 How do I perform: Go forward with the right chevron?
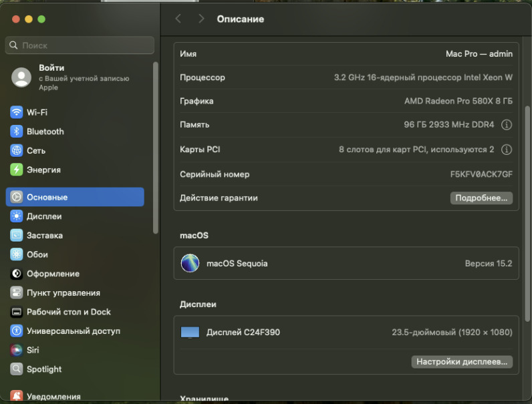tap(201, 19)
